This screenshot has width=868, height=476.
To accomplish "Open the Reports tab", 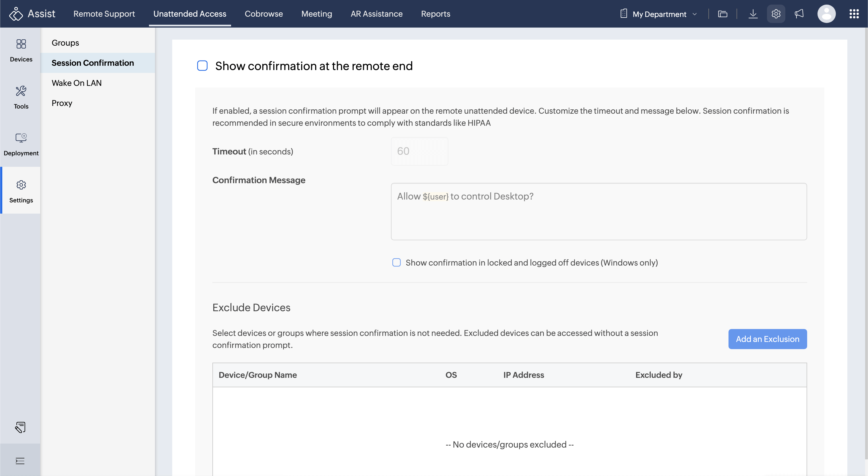I will click(435, 14).
